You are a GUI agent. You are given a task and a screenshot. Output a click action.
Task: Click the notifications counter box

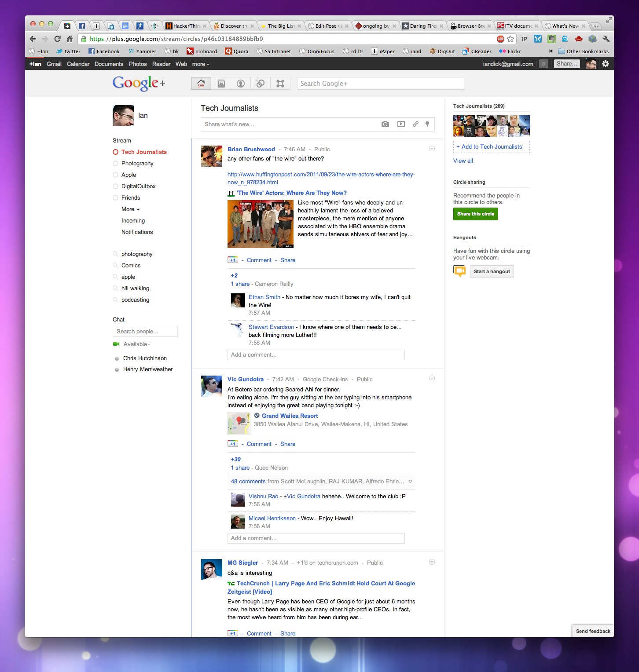544,64
